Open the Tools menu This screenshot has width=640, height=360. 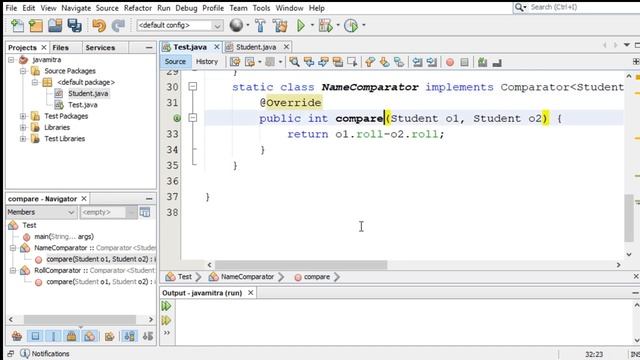tap(261, 8)
